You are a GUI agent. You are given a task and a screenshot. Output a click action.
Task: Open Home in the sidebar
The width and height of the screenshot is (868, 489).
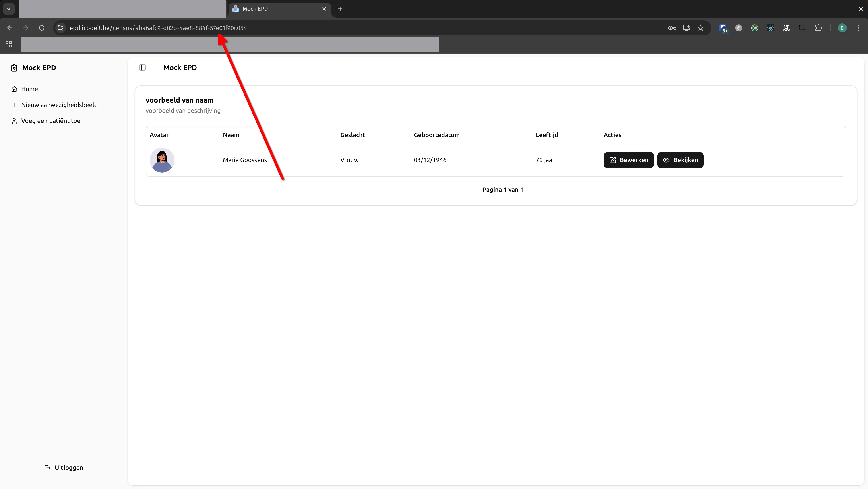click(29, 89)
